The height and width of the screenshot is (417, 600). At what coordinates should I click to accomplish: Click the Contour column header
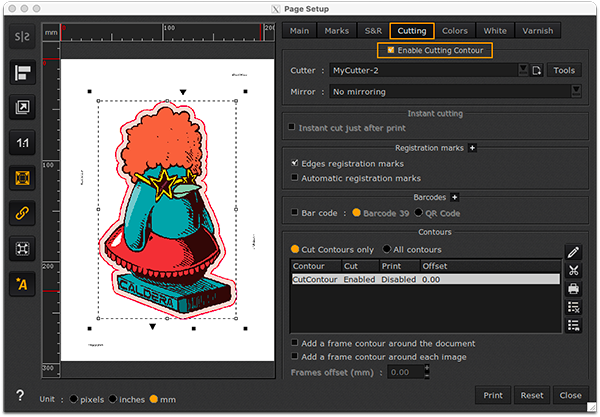tap(316, 266)
